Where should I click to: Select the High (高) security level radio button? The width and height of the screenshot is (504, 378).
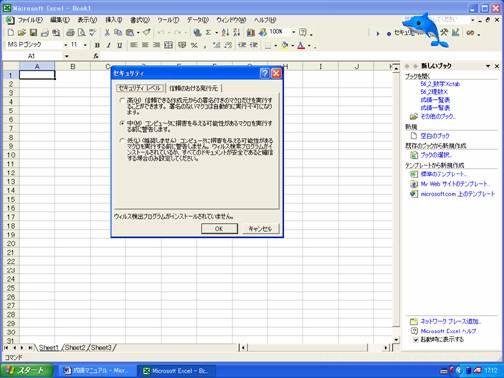pyautogui.click(x=122, y=100)
